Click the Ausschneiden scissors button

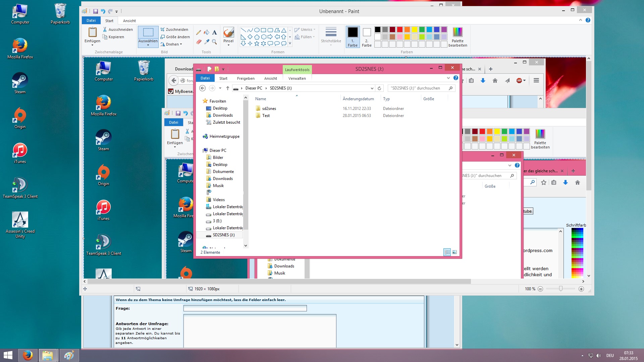point(118,29)
